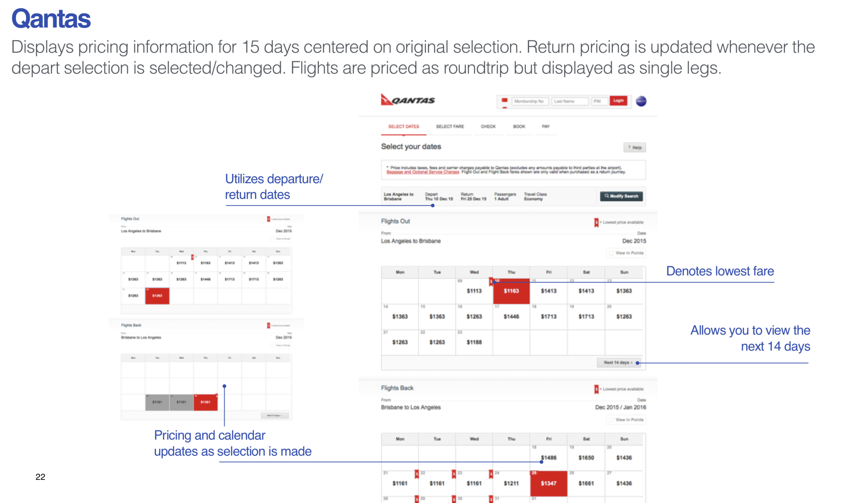Select Wed 23 $1188 outbound fare
The image size is (868, 503).
[x=474, y=342]
